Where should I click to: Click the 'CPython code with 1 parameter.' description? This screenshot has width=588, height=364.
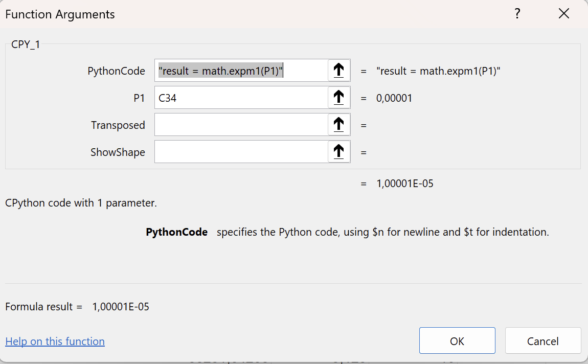tap(81, 203)
